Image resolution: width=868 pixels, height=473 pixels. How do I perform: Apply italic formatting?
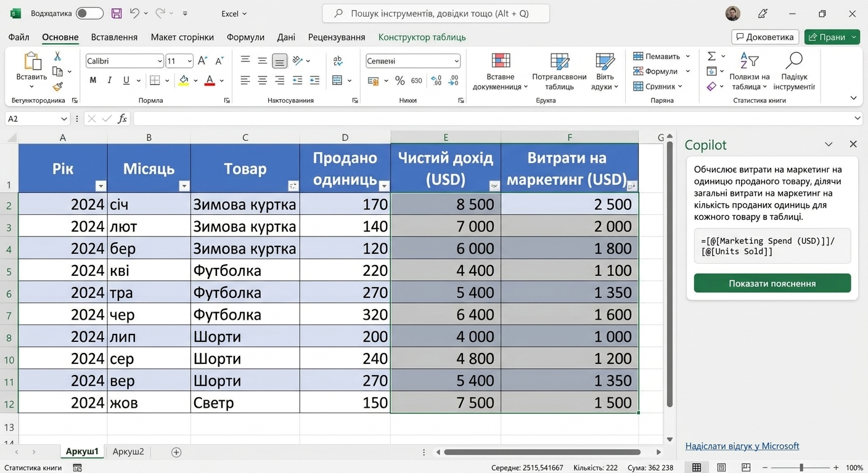click(110, 80)
